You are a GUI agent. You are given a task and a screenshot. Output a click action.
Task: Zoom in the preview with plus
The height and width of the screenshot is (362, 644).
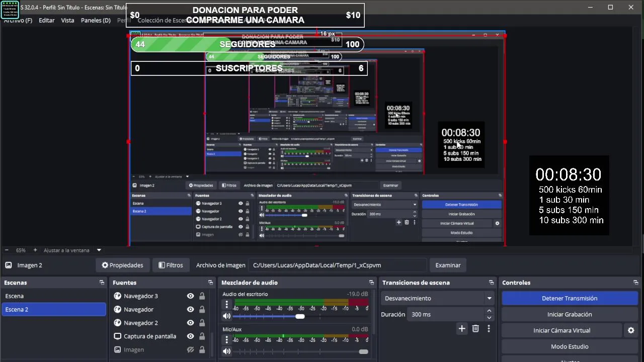click(35, 250)
